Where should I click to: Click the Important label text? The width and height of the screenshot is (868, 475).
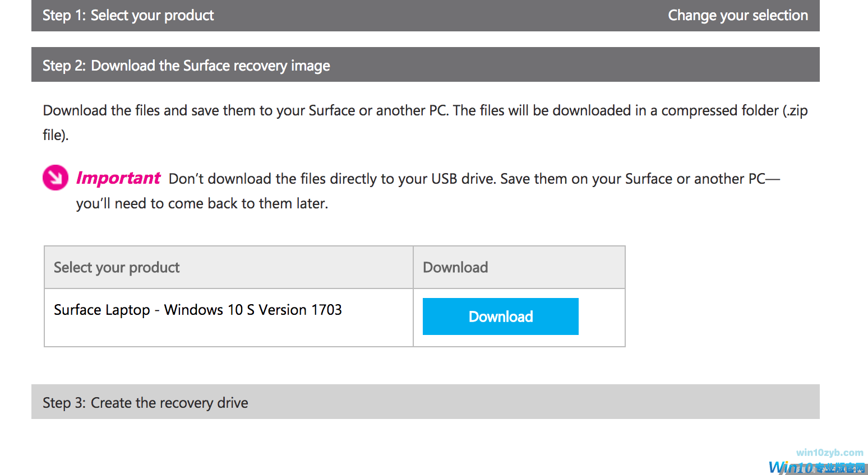[x=118, y=178]
